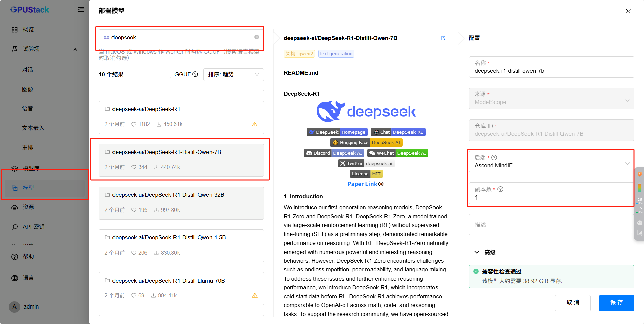The height and width of the screenshot is (324, 644).
Task: Open the Models sidebar item
Action: (x=44, y=188)
